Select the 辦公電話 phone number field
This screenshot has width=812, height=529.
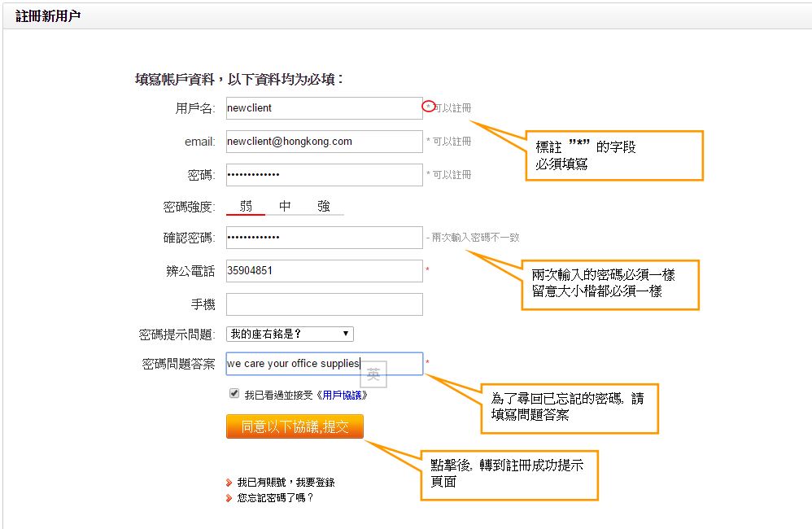[324, 271]
